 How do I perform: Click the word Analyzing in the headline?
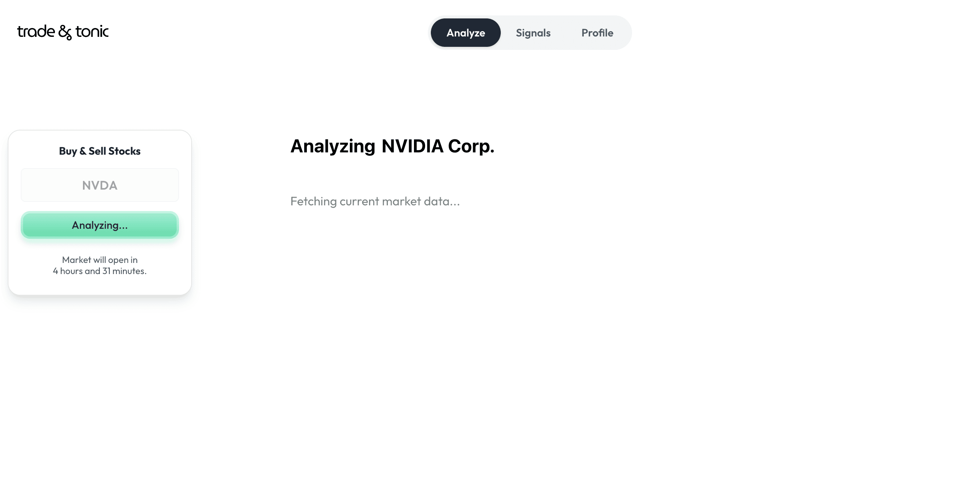tap(333, 145)
